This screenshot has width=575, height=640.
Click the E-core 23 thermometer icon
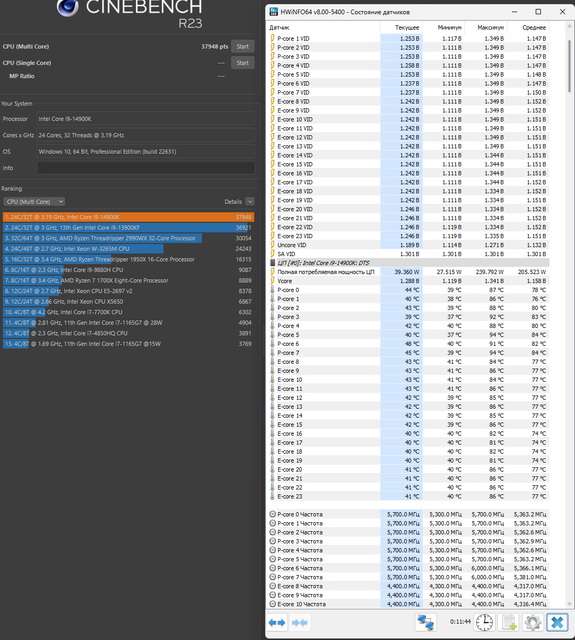(x=272, y=496)
